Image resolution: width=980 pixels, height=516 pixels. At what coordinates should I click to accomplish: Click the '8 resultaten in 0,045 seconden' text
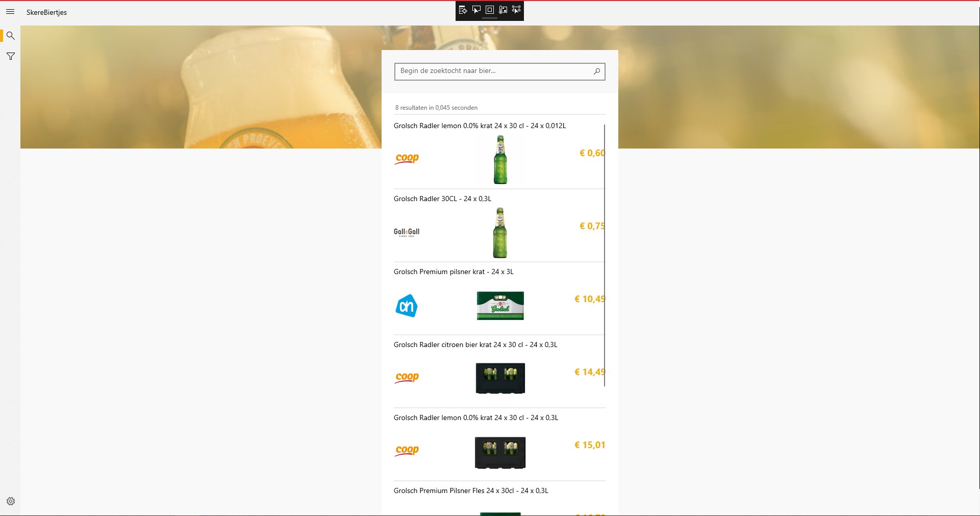(436, 108)
